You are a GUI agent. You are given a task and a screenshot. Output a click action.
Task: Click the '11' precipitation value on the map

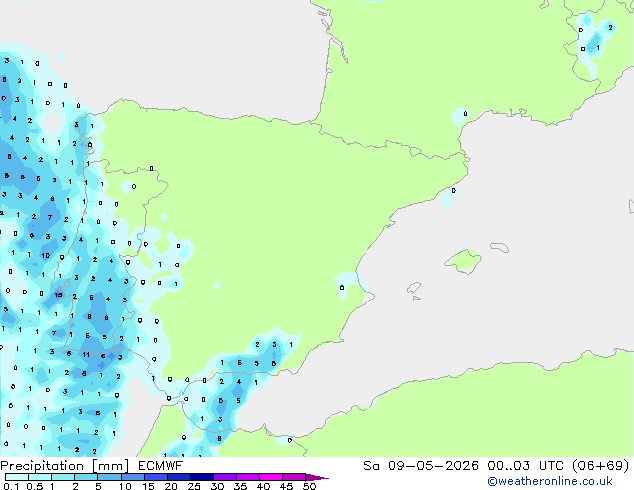[86, 355]
